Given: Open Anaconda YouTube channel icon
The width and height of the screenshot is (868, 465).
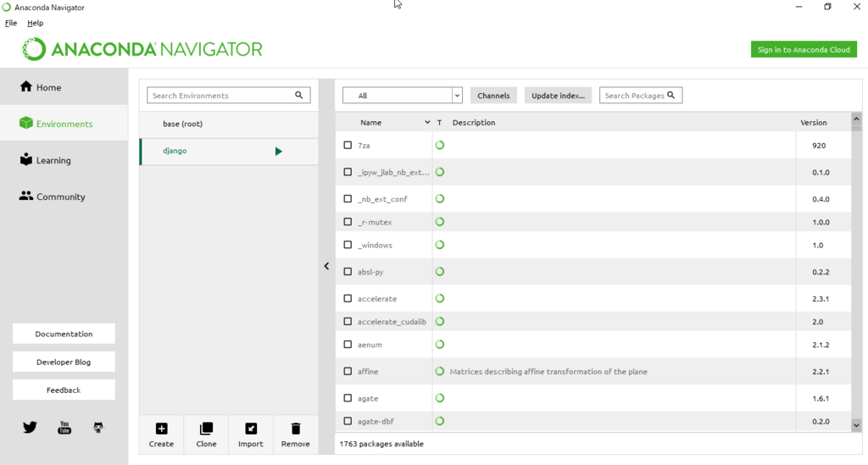Looking at the screenshot, I should (64, 428).
